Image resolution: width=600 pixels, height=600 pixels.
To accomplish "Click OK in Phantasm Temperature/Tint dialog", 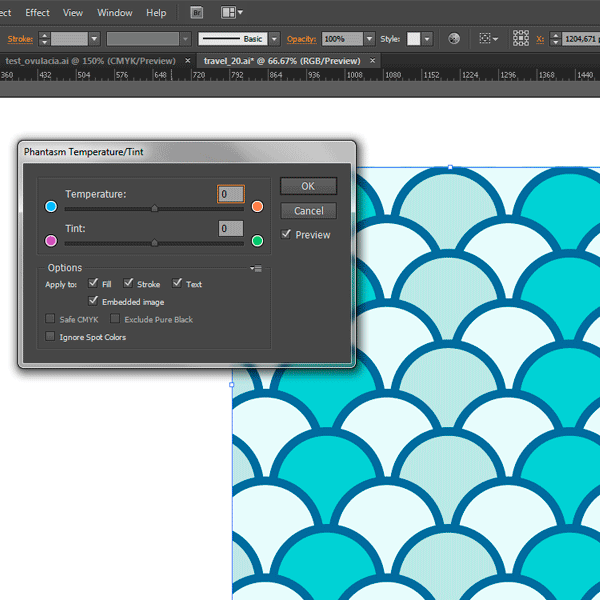I will [308, 186].
